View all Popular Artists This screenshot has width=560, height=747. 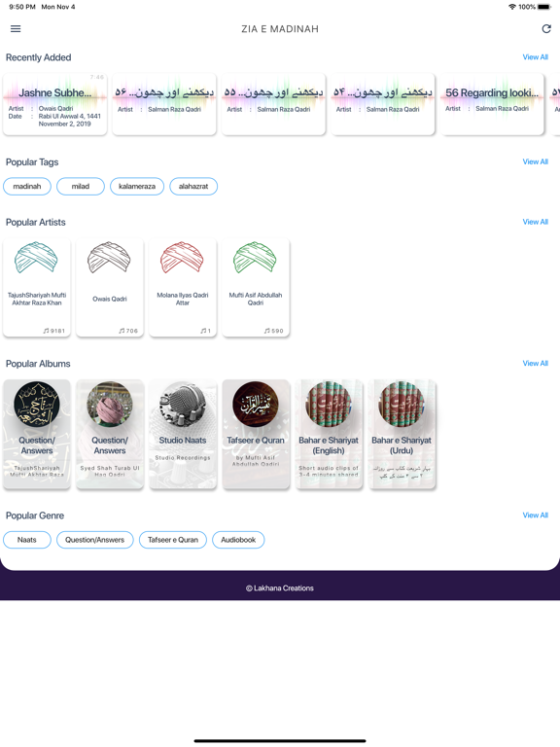536,222
